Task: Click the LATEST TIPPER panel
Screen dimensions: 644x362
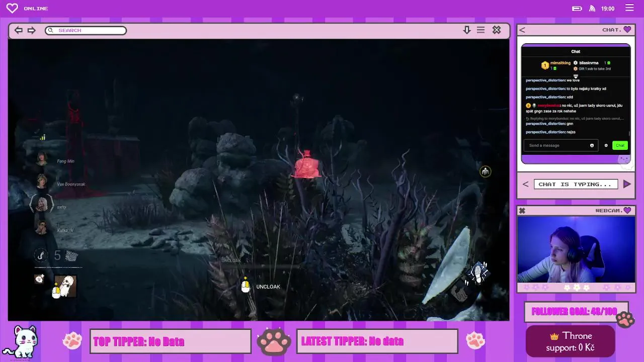Action: pos(377,341)
